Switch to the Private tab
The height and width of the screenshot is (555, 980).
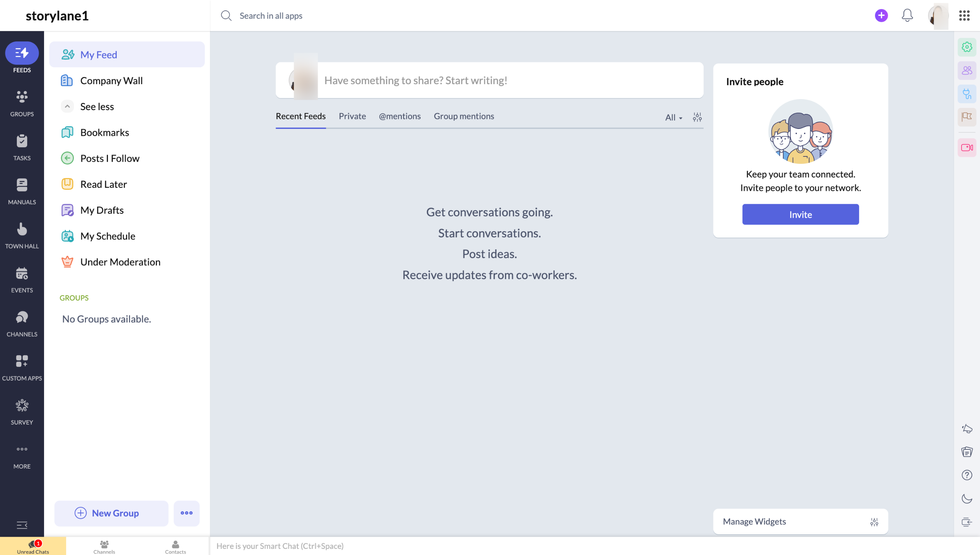[x=352, y=116]
